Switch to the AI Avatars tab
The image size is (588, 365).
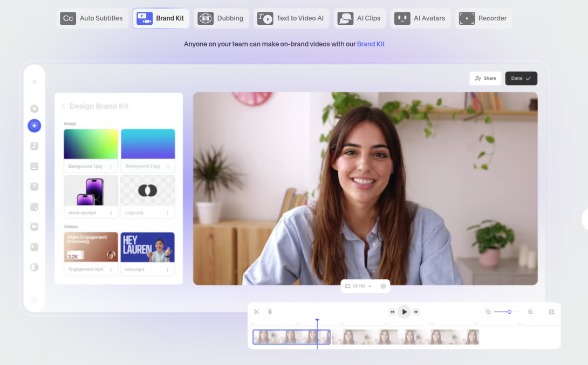pos(420,18)
